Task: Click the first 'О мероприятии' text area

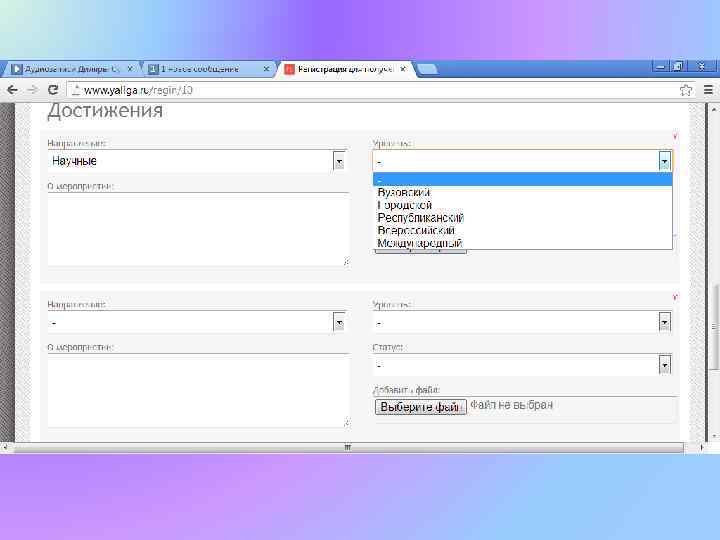Action: coord(198,231)
